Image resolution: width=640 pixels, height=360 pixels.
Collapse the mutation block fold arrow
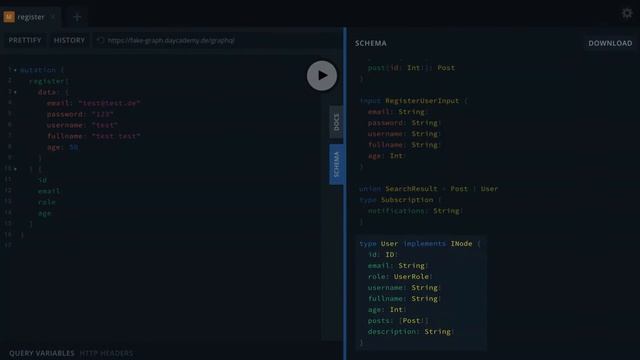16,70
